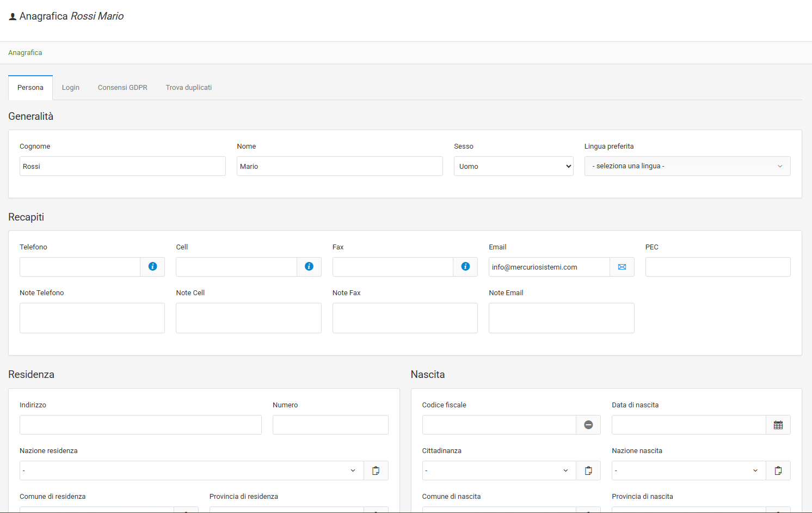The width and height of the screenshot is (812, 513).
Task: Open the Consensi GDPR tab
Action: pos(122,88)
